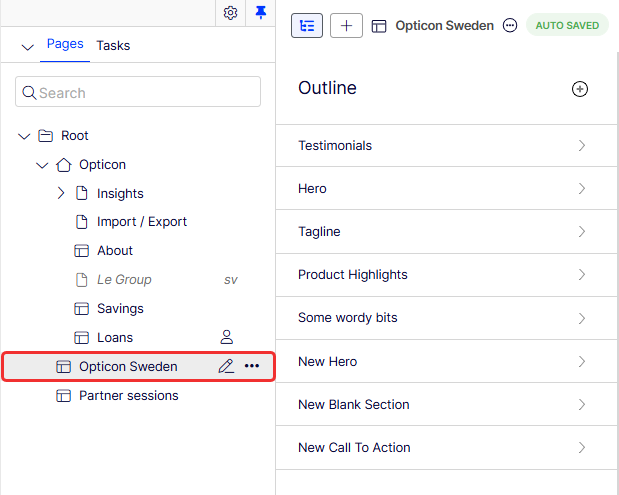The width and height of the screenshot is (619, 495).
Task: Open the Insights page
Action: click(120, 194)
